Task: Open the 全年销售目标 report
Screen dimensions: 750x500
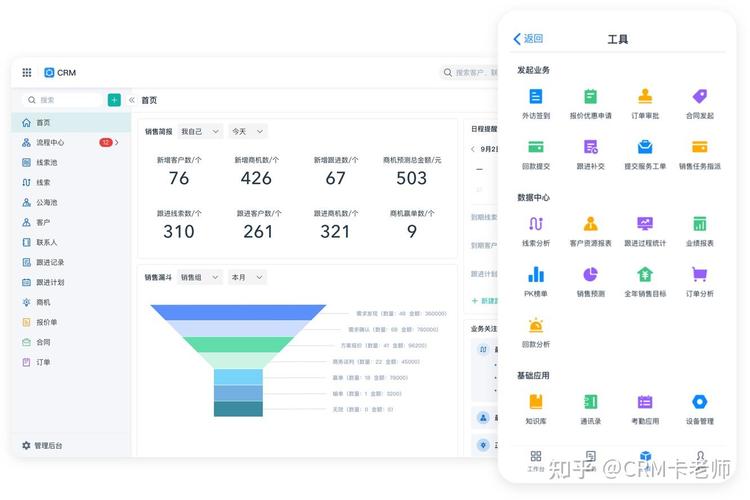Action: tap(645, 282)
